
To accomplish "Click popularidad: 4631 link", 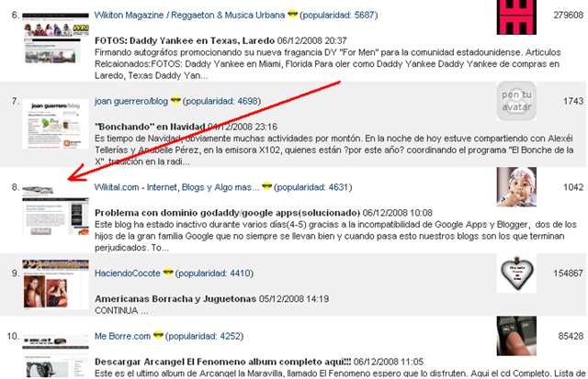I will [x=312, y=187].
